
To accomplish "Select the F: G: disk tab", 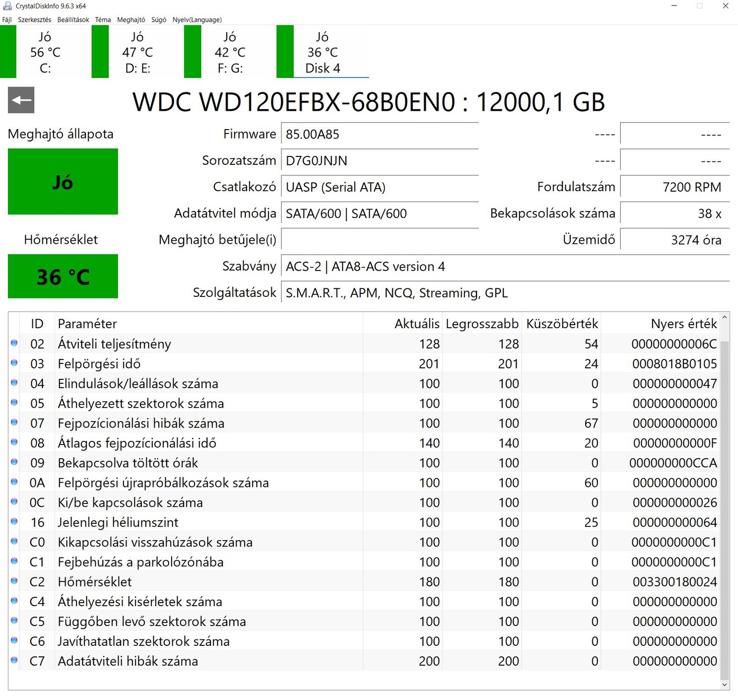I will pyautogui.click(x=230, y=52).
